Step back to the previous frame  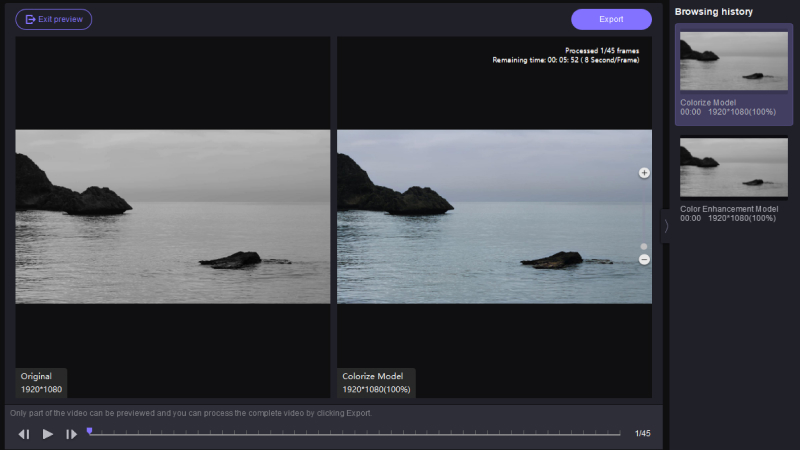point(24,434)
